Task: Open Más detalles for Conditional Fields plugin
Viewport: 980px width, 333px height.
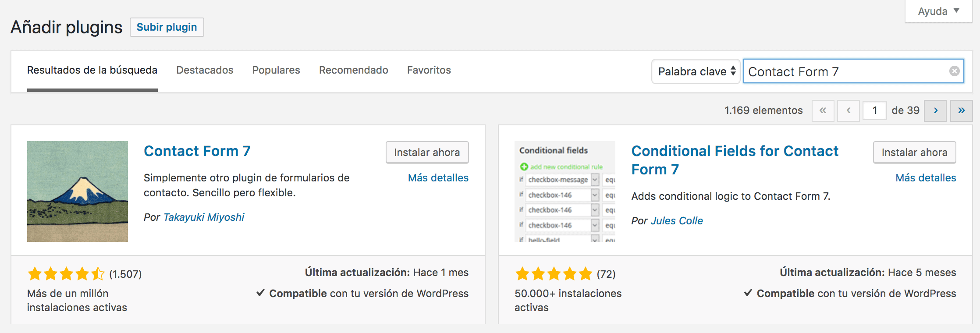Action: coord(926,178)
